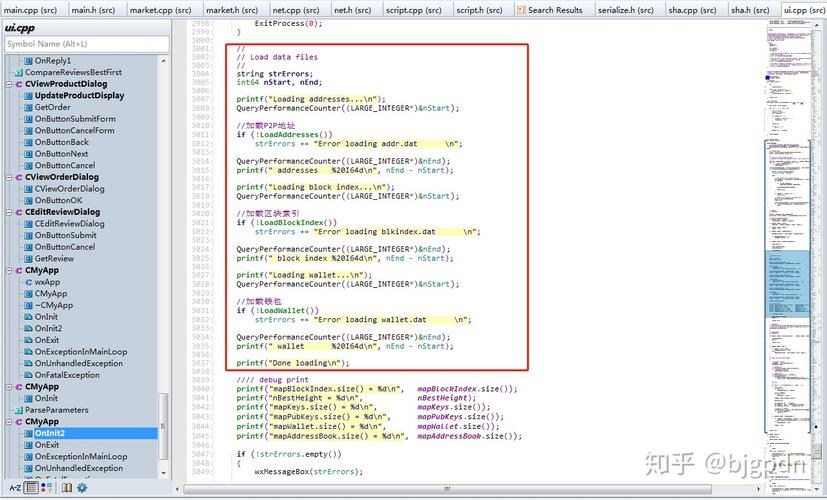Click the LoadAddresses() call in the code
The height and width of the screenshot is (500, 827).
(296, 134)
